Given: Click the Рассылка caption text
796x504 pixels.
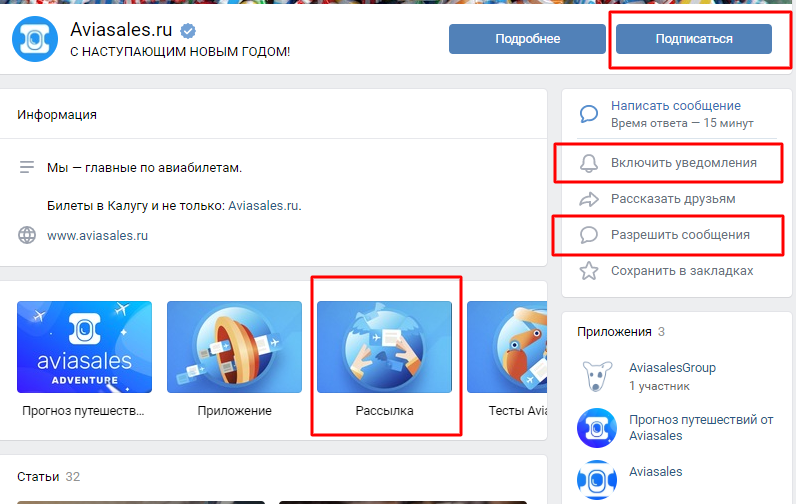Looking at the screenshot, I should pyautogui.click(x=384, y=411).
